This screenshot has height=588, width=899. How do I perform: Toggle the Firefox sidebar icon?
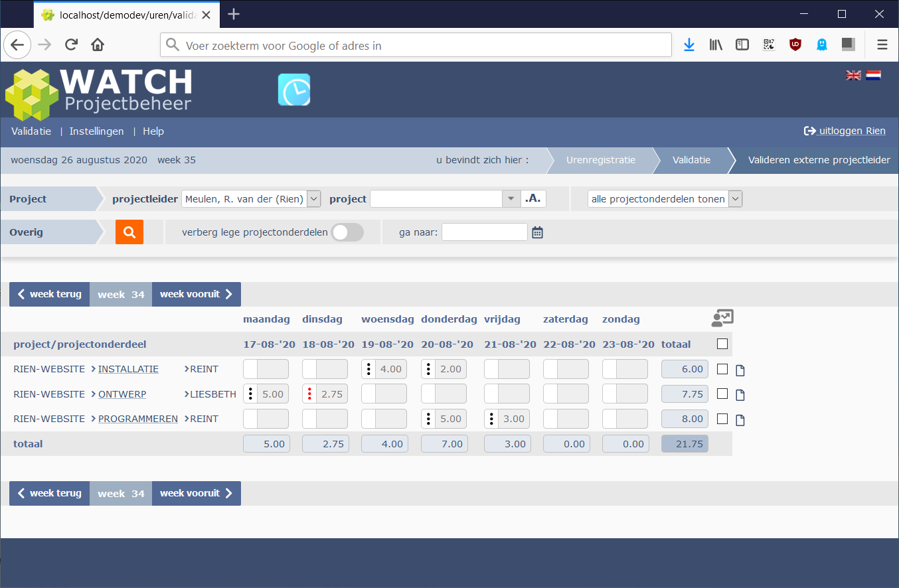pos(742,45)
